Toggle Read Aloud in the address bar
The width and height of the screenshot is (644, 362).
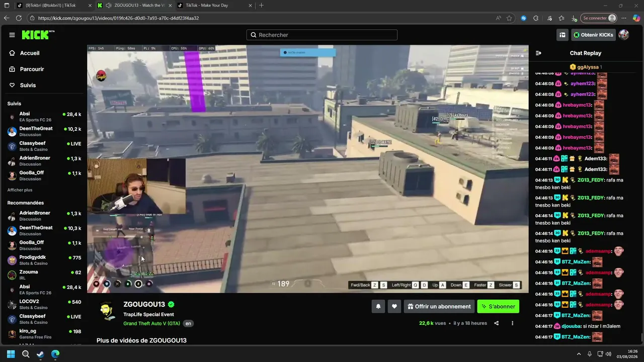click(498, 18)
